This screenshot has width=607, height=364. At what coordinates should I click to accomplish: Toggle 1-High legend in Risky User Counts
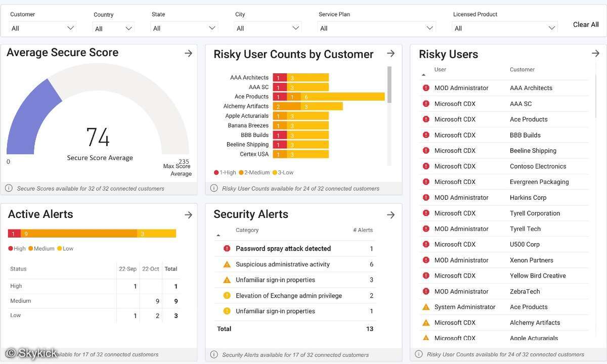tap(225, 172)
